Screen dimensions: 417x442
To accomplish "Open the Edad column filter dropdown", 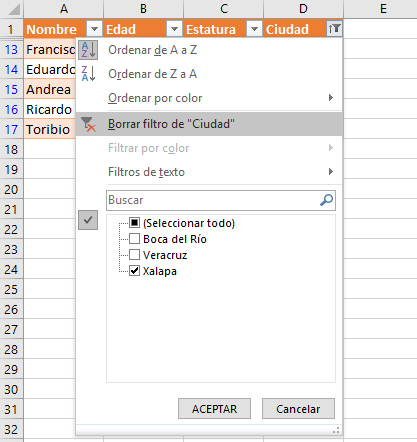I will coord(175,29).
